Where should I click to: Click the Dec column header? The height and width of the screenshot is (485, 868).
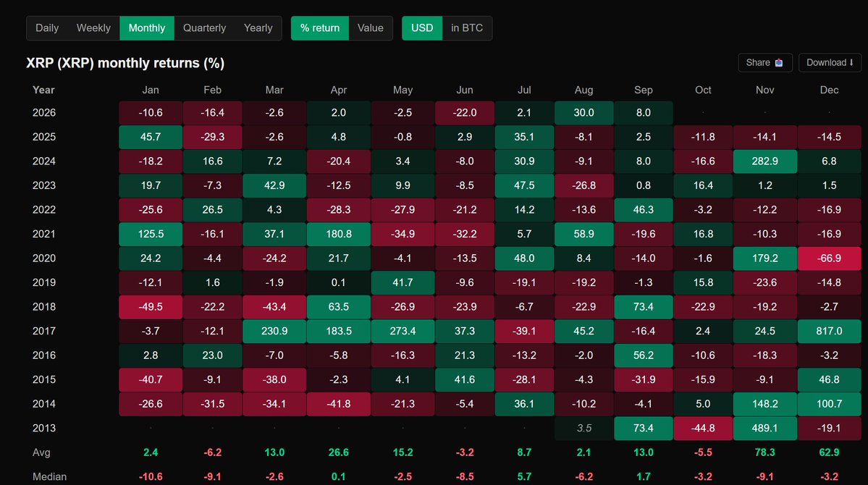tap(829, 90)
